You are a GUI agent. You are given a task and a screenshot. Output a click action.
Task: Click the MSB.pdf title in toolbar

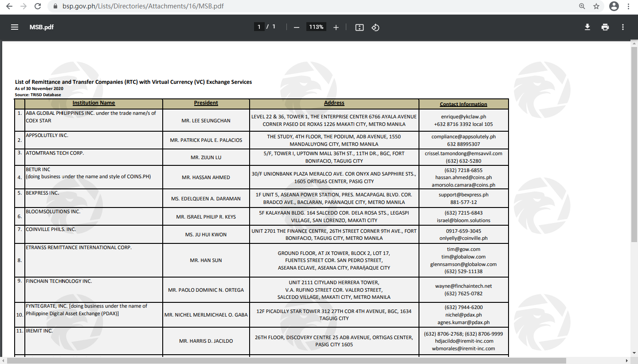[42, 27]
